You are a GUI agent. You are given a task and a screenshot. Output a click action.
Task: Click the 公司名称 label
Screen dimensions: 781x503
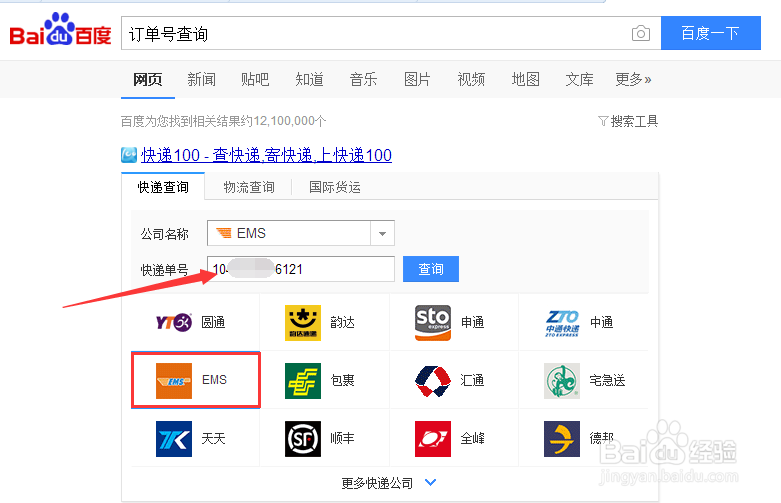pos(164,234)
